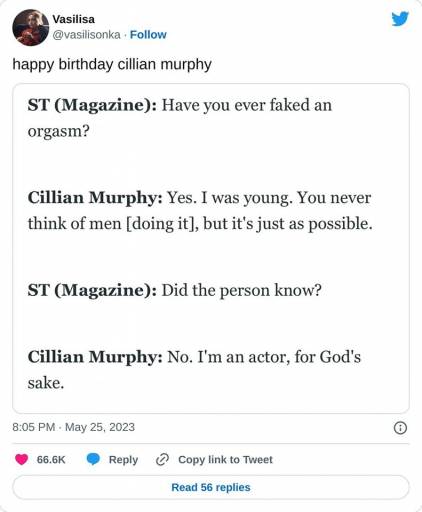422x512 pixels.
Task: Click the @vasilisonka handle
Action: pyautogui.click(x=86, y=35)
